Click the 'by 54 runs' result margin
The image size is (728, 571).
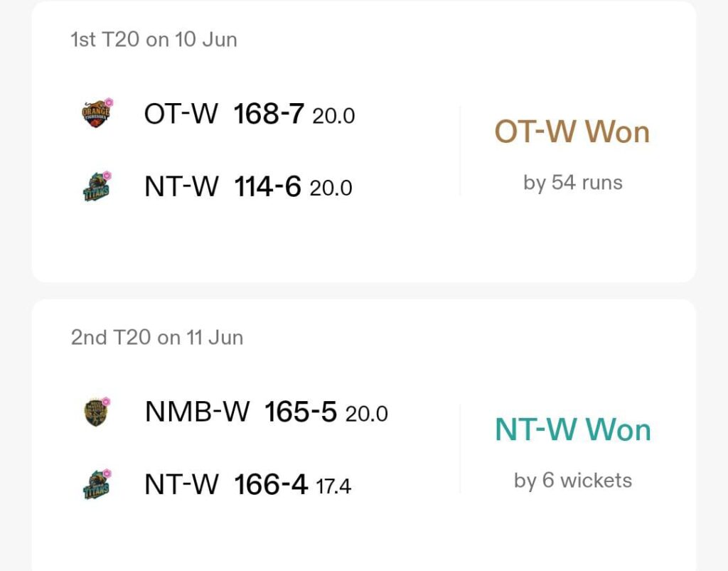pyautogui.click(x=573, y=183)
